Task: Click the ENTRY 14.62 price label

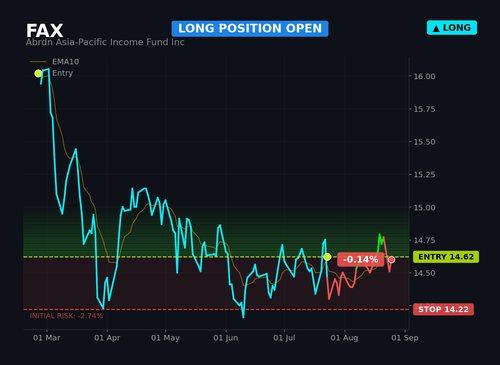Action: click(x=446, y=257)
